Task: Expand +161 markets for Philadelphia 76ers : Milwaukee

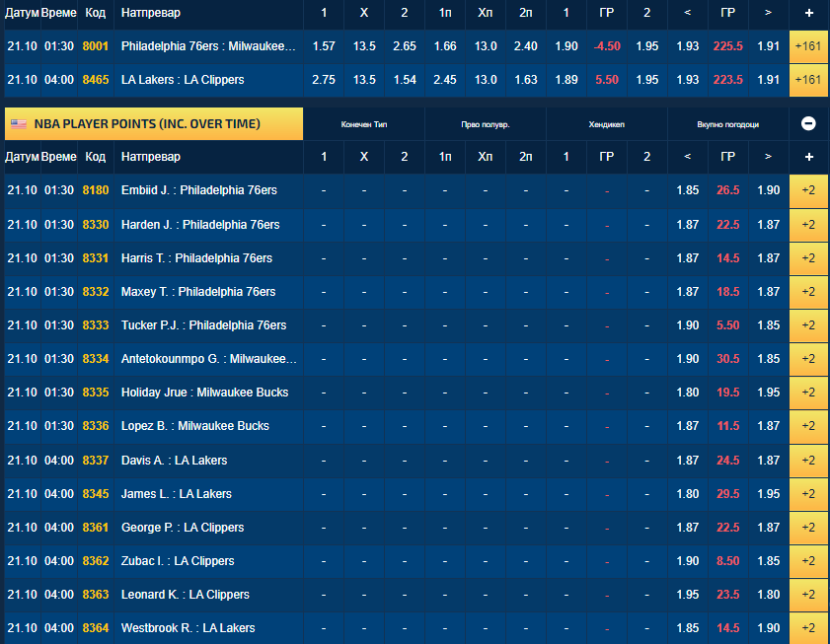Action: click(x=808, y=46)
